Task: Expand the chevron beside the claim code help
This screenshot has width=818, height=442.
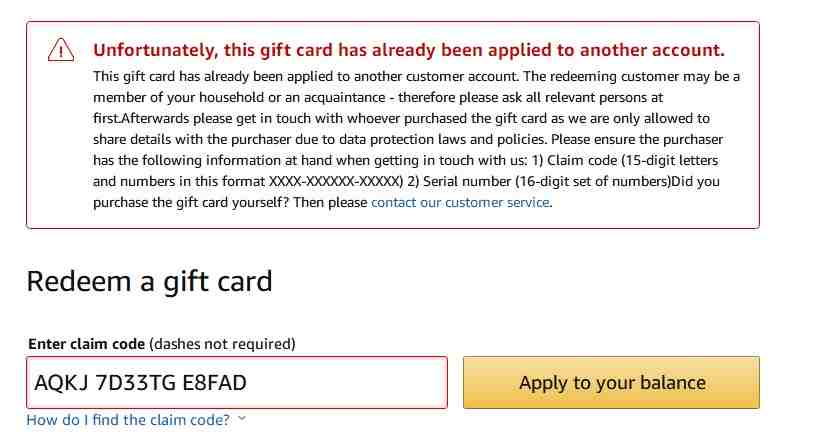Action: tap(242, 419)
